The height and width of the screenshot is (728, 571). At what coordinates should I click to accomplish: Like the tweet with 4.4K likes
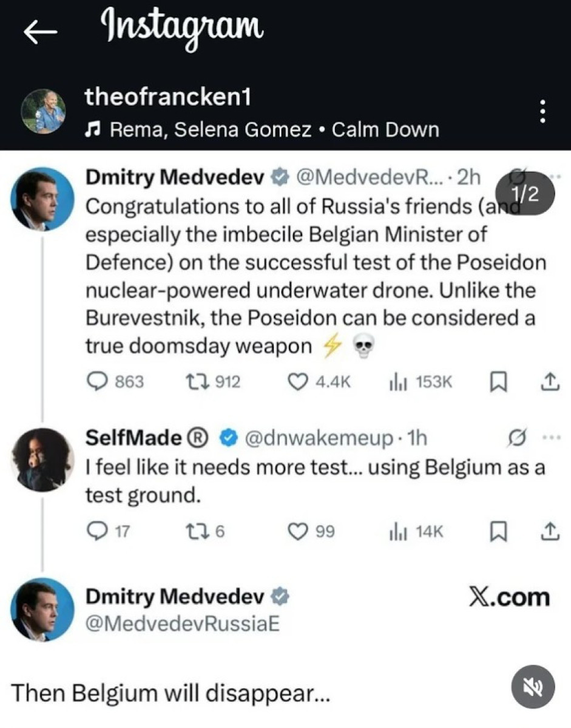[297, 381]
